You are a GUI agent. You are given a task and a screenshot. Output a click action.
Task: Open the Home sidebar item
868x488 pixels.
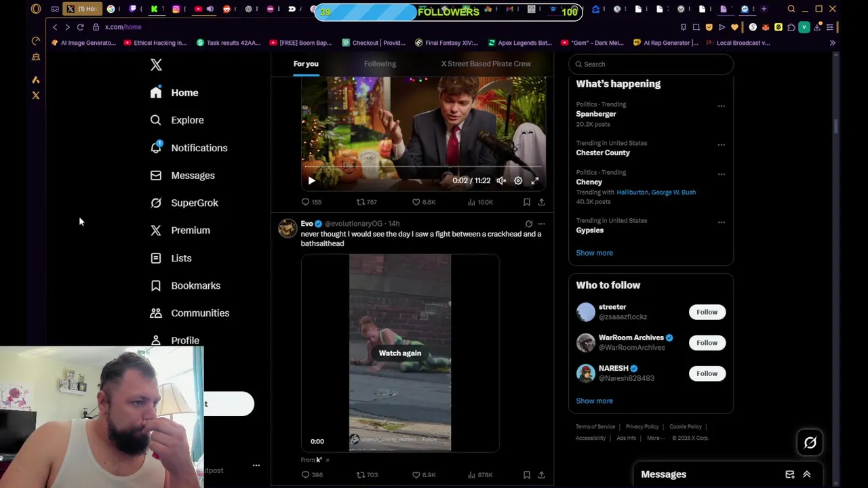(174, 93)
